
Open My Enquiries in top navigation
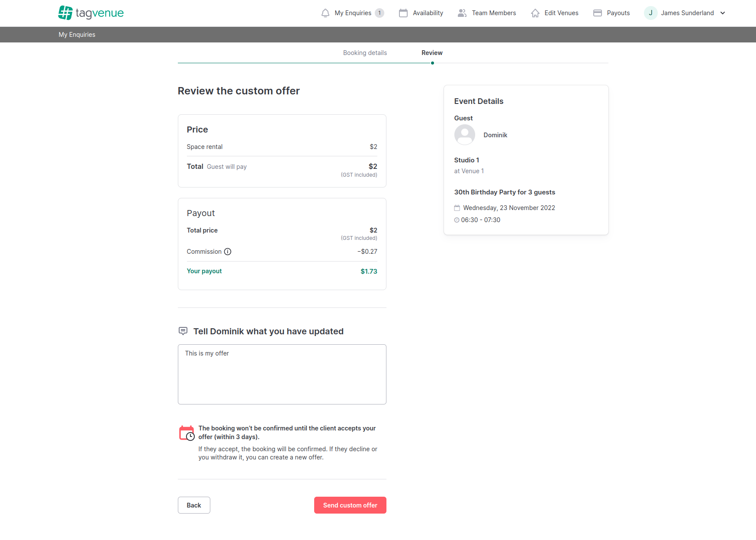353,13
